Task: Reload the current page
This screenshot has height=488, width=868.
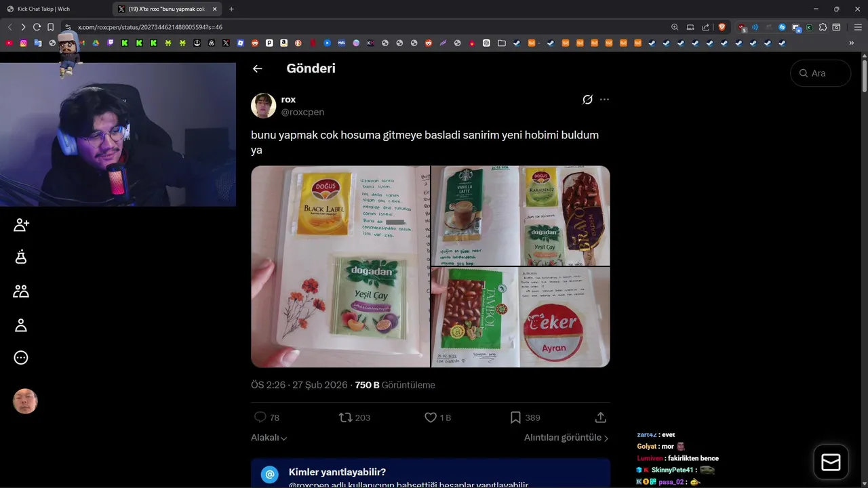Action: (37, 27)
